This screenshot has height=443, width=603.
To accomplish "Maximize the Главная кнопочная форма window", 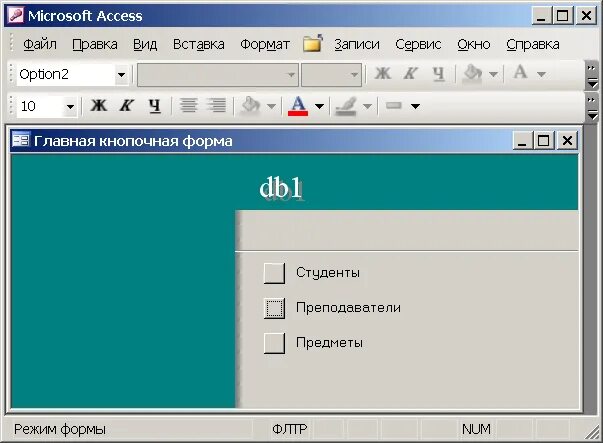I will 543,140.
